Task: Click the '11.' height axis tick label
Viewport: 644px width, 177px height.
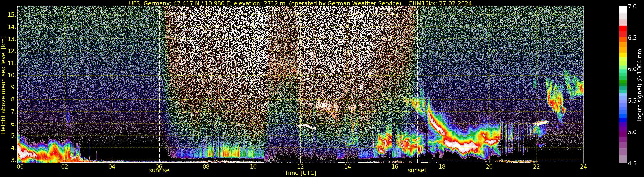Action: coord(12,63)
